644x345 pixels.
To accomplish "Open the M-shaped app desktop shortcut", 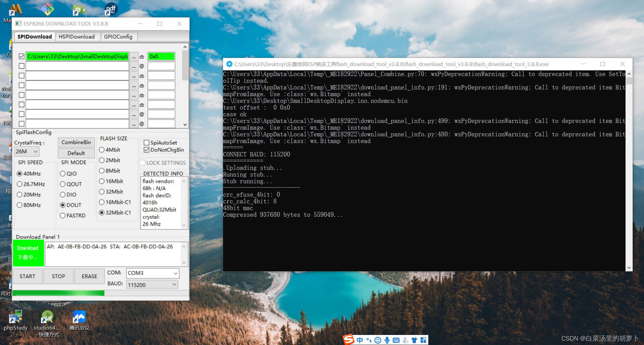I will 15,9.
